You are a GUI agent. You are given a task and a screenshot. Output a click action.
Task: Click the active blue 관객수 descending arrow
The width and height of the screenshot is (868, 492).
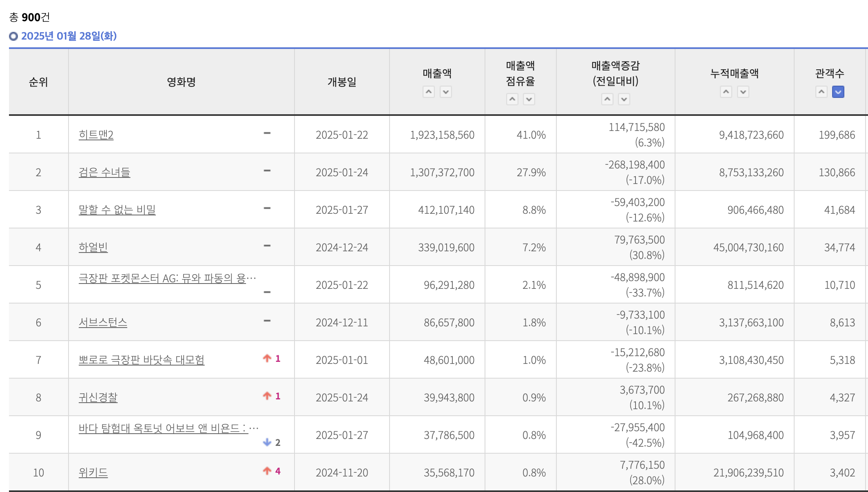[838, 92]
